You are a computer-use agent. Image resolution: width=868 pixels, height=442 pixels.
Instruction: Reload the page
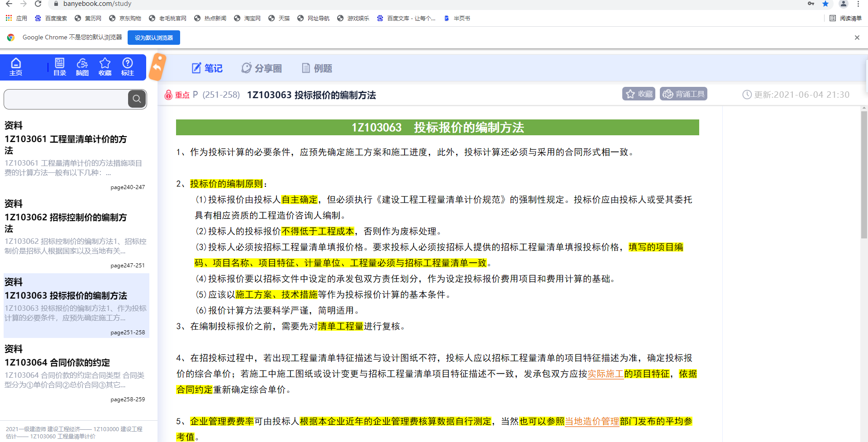click(38, 4)
